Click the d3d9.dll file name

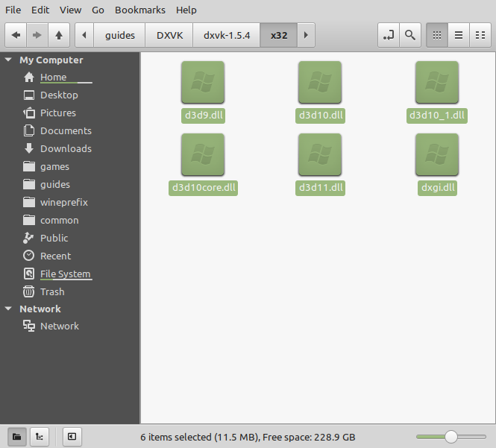click(x=204, y=116)
